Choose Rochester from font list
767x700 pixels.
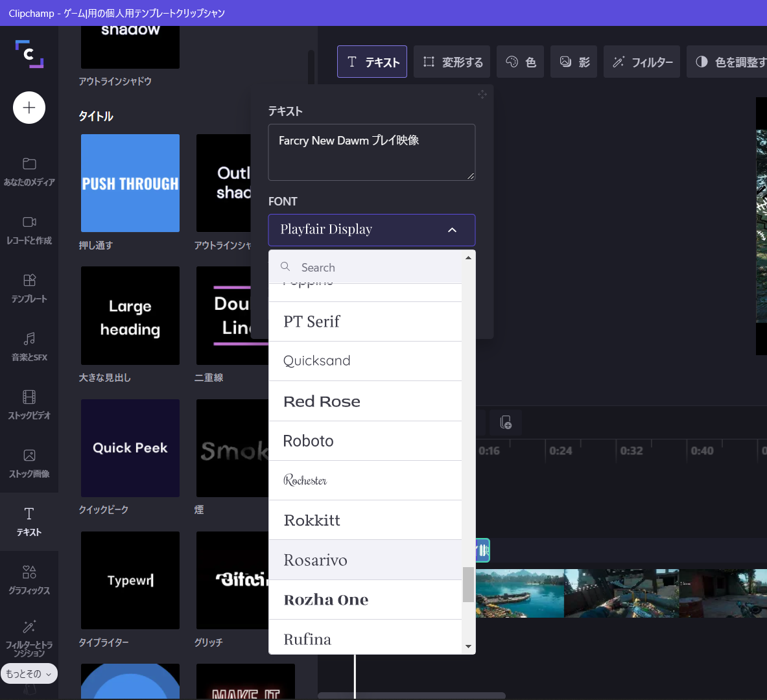pyautogui.click(x=365, y=480)
